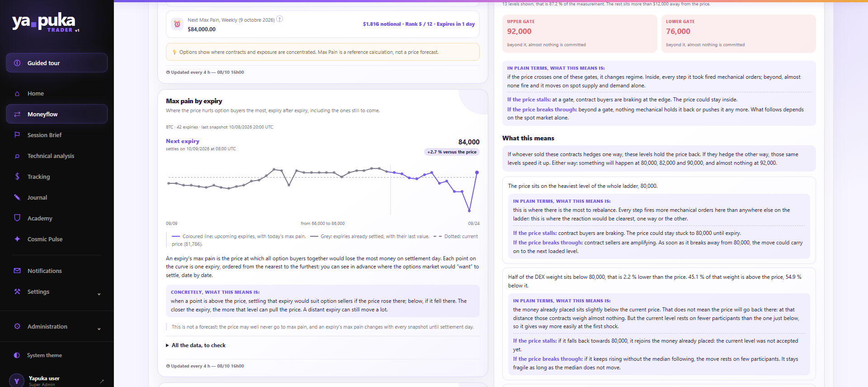Click the '+2.7 % versus the price' badge
The height and width of the screenshot is (387, 868).
[x=452, y=152]
